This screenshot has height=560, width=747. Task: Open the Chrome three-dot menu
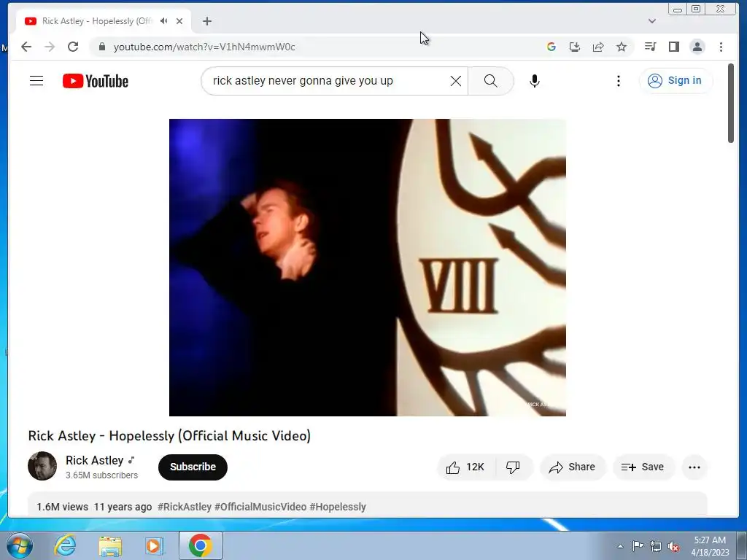(x=721, y=47)
